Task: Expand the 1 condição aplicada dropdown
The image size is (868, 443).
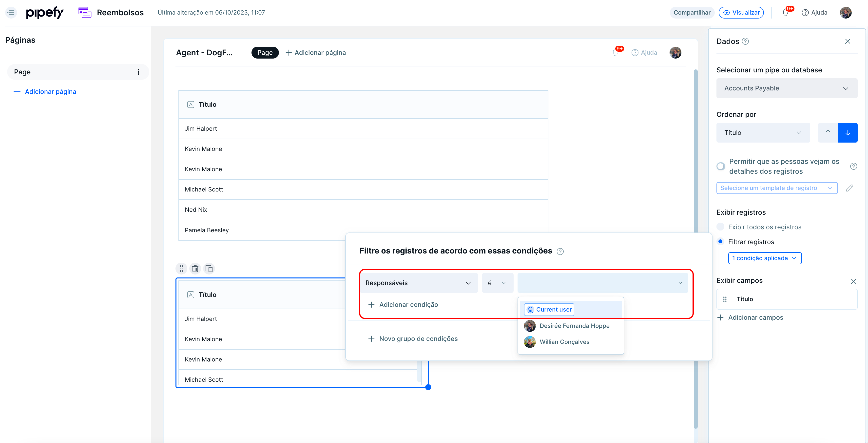Action: (x=765, y=258)
